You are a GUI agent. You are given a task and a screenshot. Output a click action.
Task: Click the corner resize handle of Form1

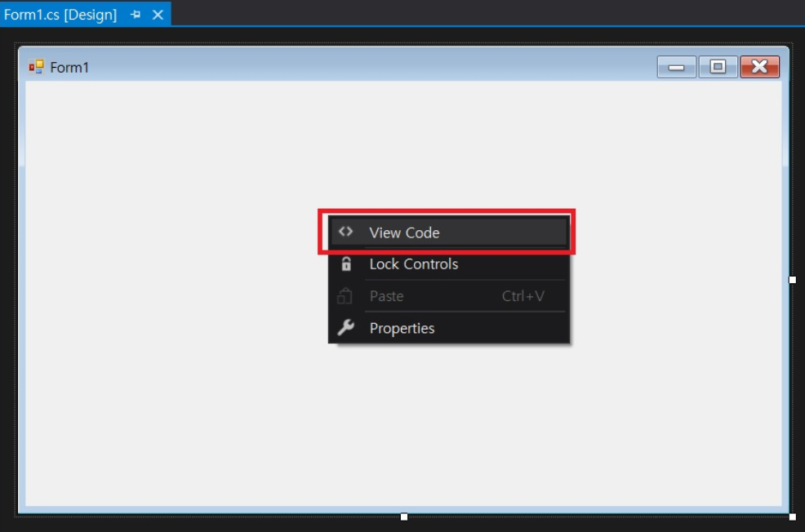(793, 516)
